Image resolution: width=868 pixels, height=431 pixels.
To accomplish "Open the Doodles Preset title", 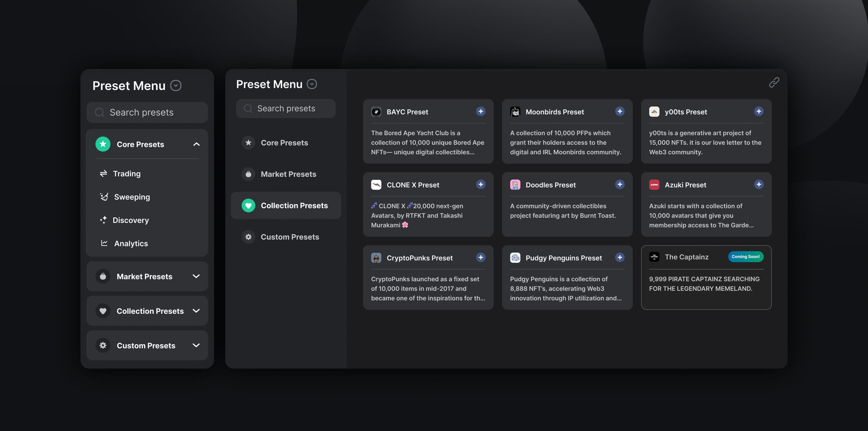I will pyautogui.click(x=551, y=185).
